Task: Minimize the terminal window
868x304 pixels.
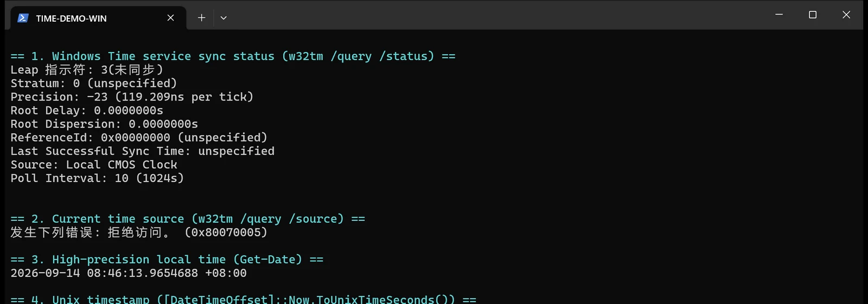Action: pyautogui.click(x=779, y=15)
